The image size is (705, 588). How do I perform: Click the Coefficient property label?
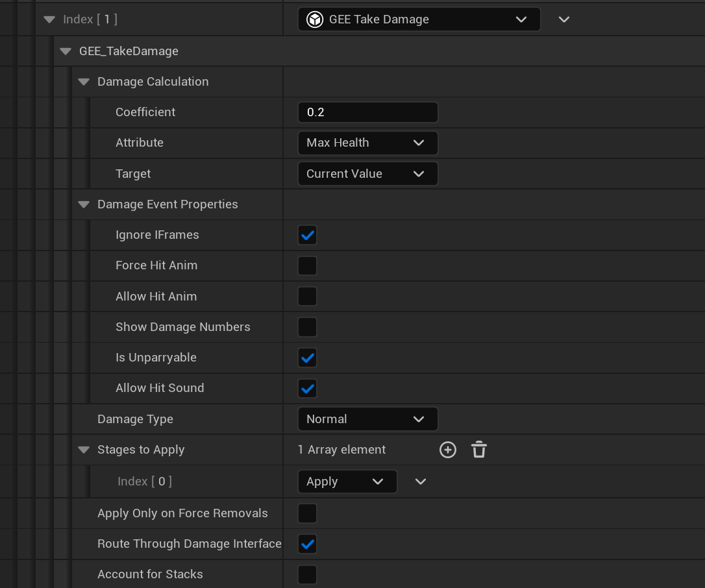pyautogui.click(x=145, y=112)
